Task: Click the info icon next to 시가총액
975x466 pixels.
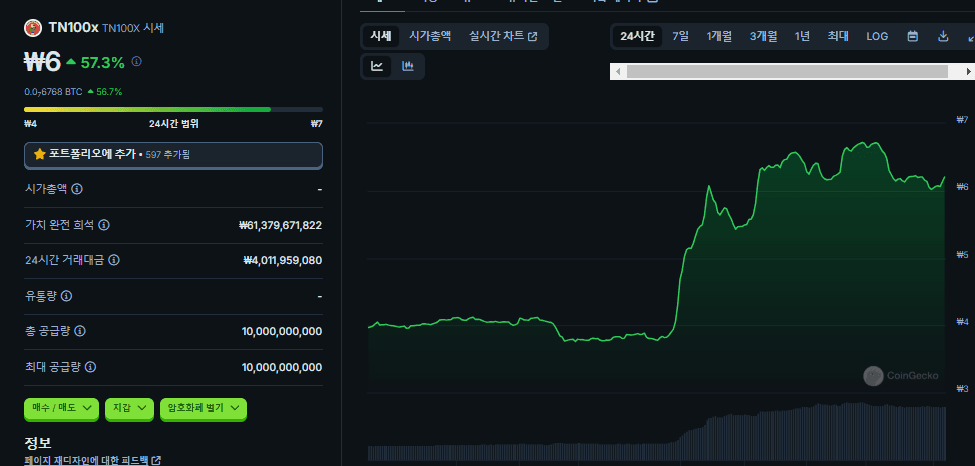Action: coord(77,188)
